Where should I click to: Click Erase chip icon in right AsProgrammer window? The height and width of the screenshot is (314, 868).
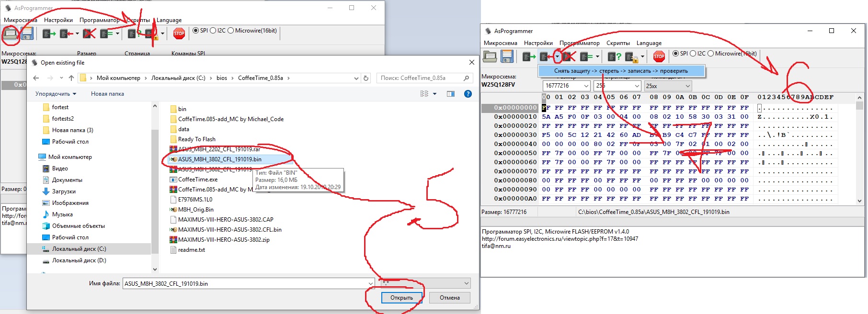point(569,56)
